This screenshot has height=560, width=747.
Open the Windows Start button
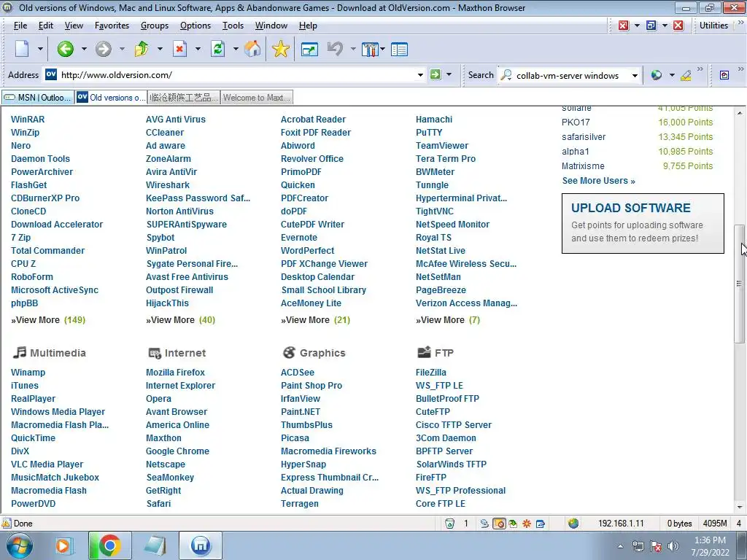click(x=19, y=545)
